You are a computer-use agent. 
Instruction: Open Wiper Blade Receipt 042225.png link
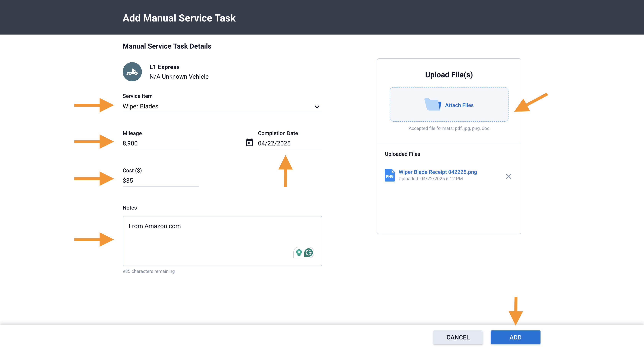click(438, 172)
